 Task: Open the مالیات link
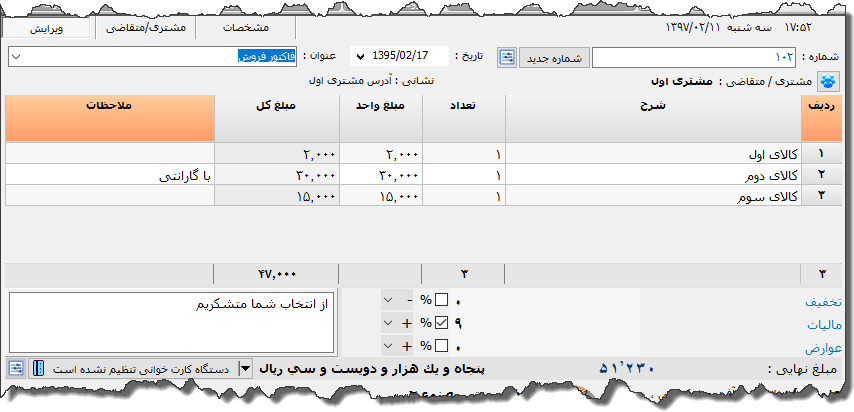(824, 325)
